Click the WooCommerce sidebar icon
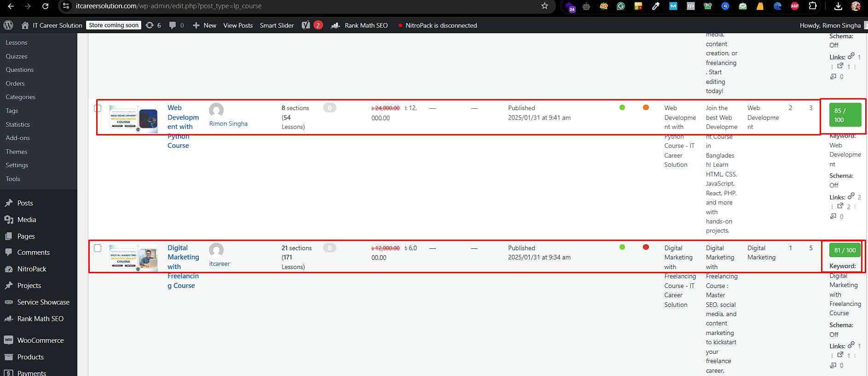868x376 pixels. coord(8,340)
